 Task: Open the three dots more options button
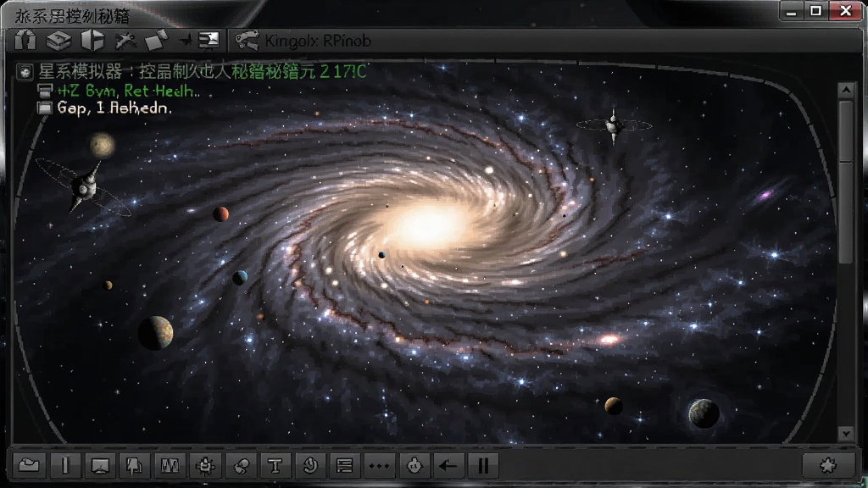(x=379, y=465)
